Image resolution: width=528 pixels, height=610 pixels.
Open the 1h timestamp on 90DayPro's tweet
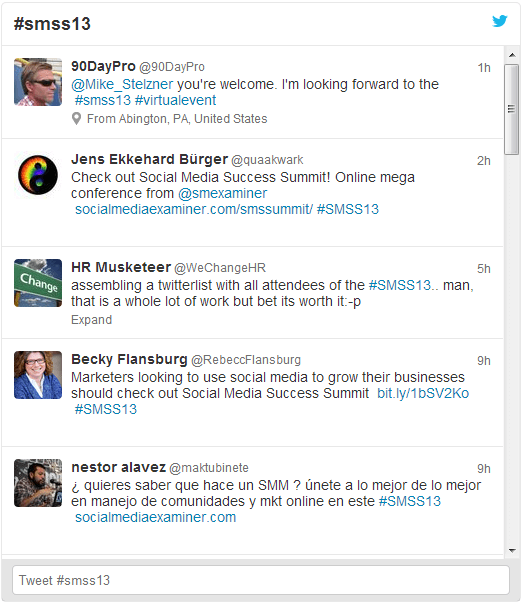click(x=484, y=68)
